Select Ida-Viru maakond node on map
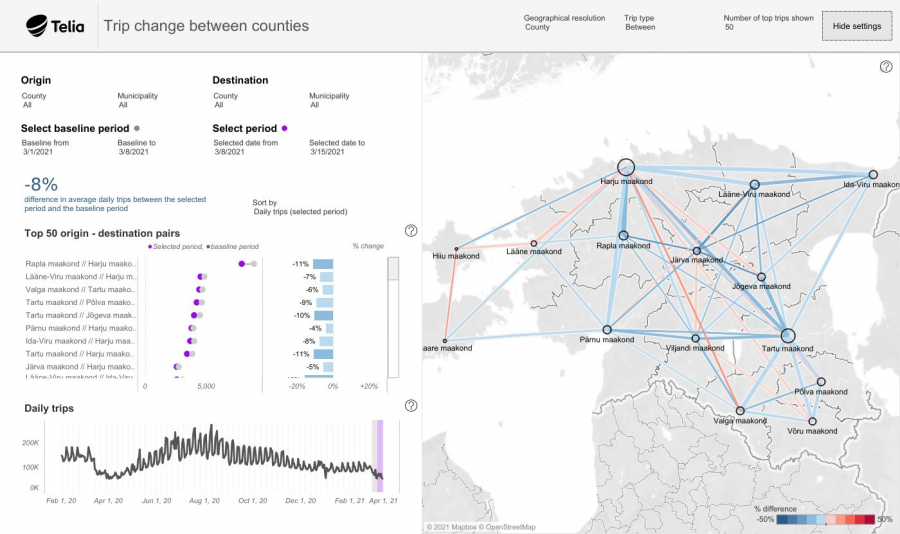Viewport: 900px width, 534px height. (873, 175)
